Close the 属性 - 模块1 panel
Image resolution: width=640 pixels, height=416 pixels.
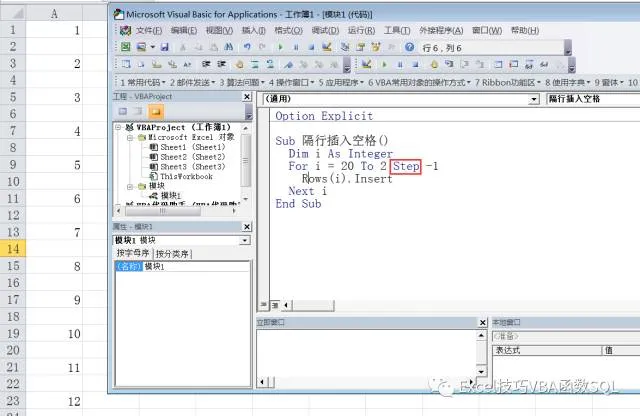[247, 227]
